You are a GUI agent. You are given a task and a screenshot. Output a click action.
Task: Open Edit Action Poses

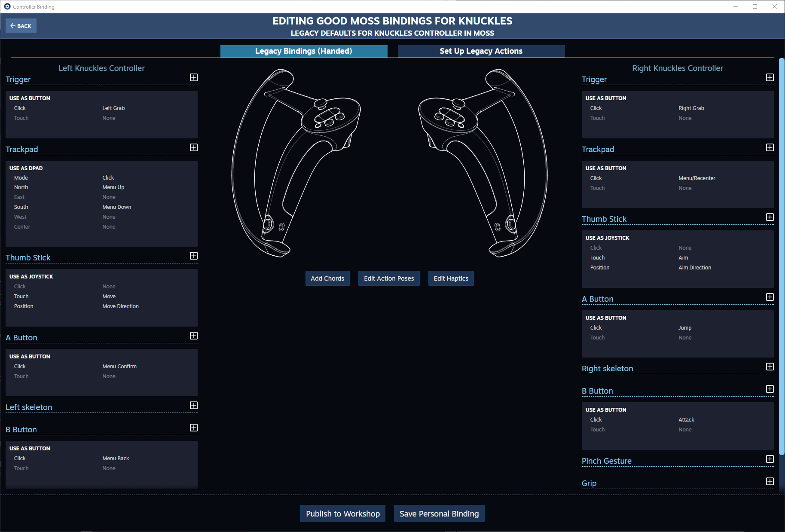tap(389, 278)
